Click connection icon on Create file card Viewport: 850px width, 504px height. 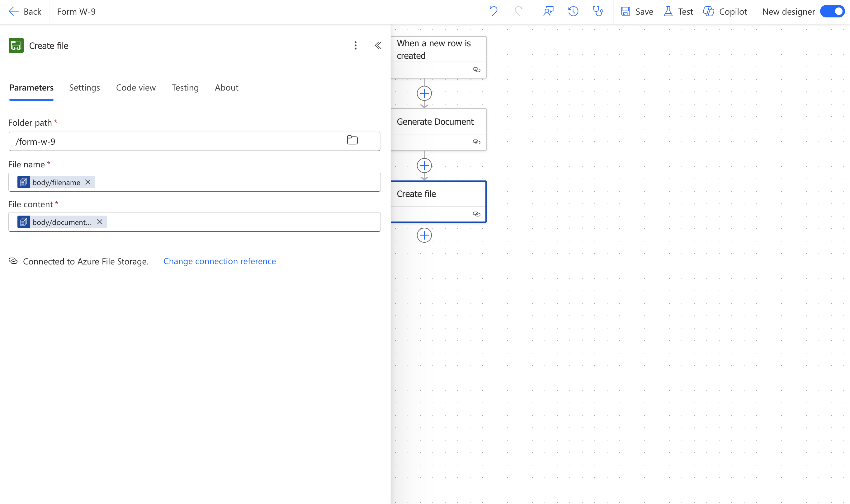point(476,214)
